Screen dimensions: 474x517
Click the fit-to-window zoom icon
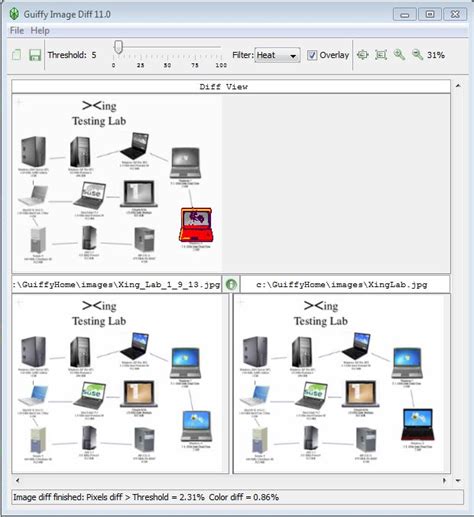[x=381, y=55]
